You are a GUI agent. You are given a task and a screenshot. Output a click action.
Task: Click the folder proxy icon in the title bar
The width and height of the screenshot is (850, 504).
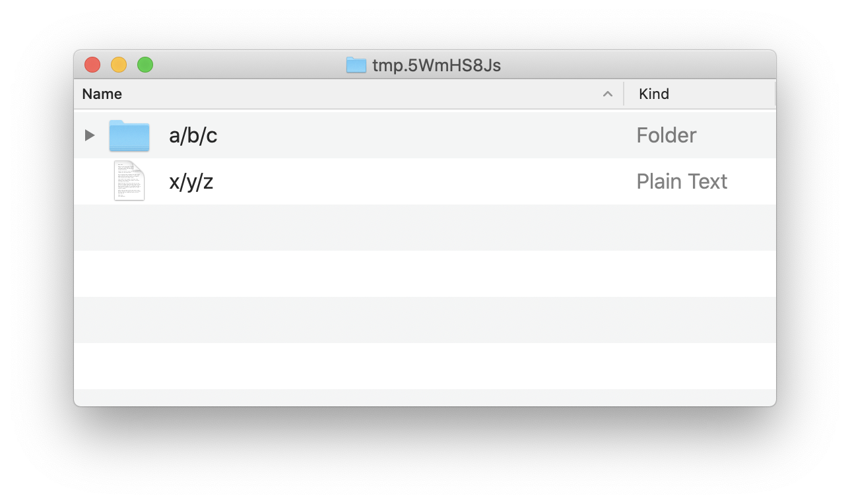pyautogui.click(x=356, y=65)
